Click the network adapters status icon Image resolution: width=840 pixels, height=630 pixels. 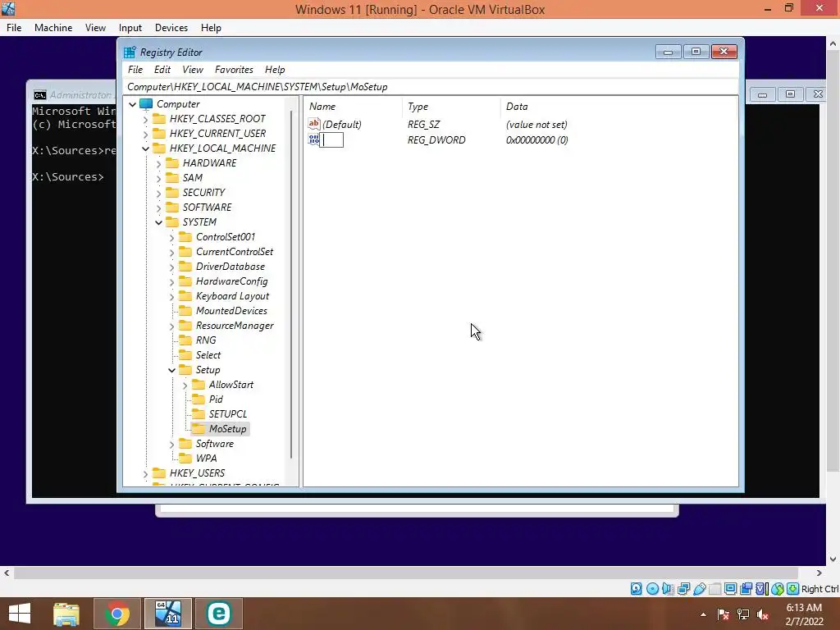tap(683, 589)
